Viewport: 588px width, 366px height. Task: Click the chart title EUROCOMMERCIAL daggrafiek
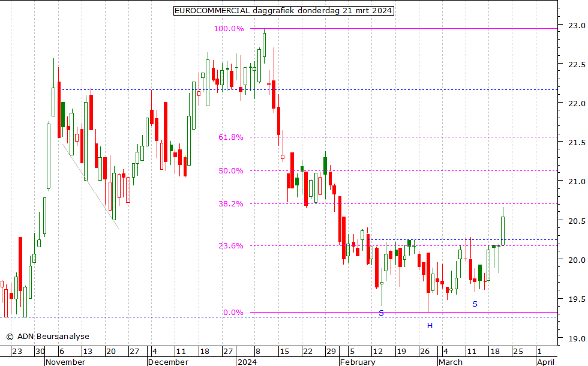coord(283,11)
